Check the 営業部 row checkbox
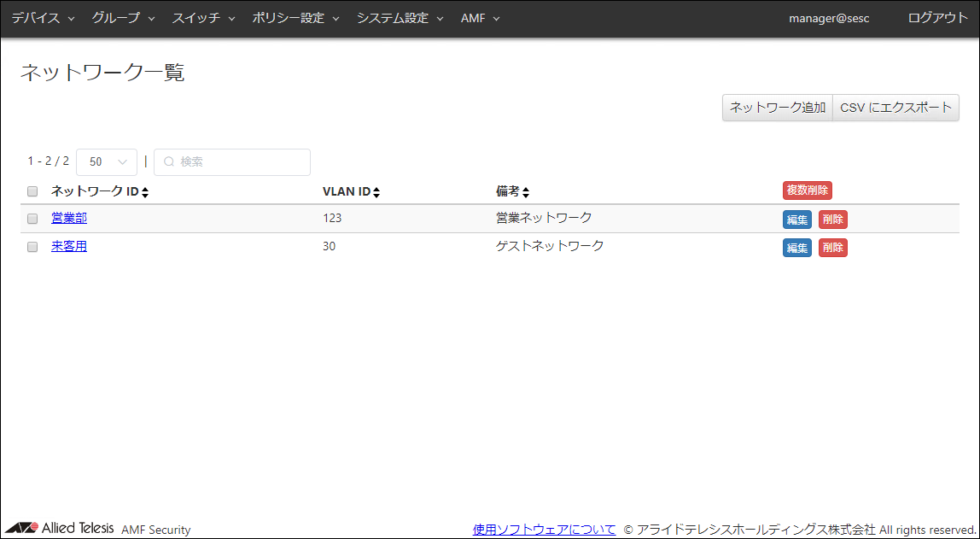The image size is (980, 539). 32,219
